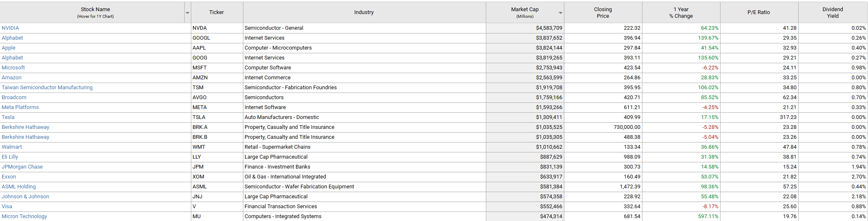The image size is (868, 221).
Task: Open the Taiwan Semiconductor Manufacturing link
Action: click(47, 88)
